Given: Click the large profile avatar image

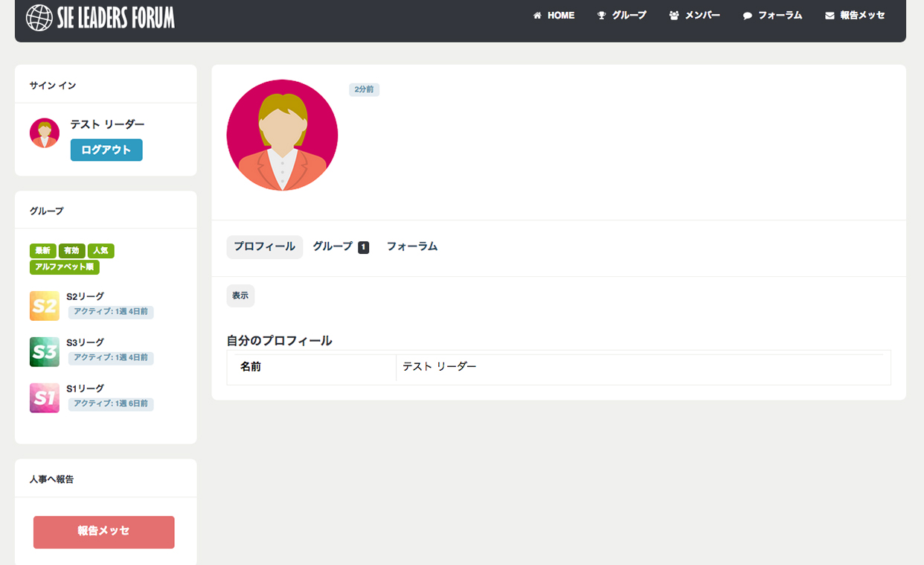Looking at the screenshot, I should pyautogui.click(x=282, y=135).
